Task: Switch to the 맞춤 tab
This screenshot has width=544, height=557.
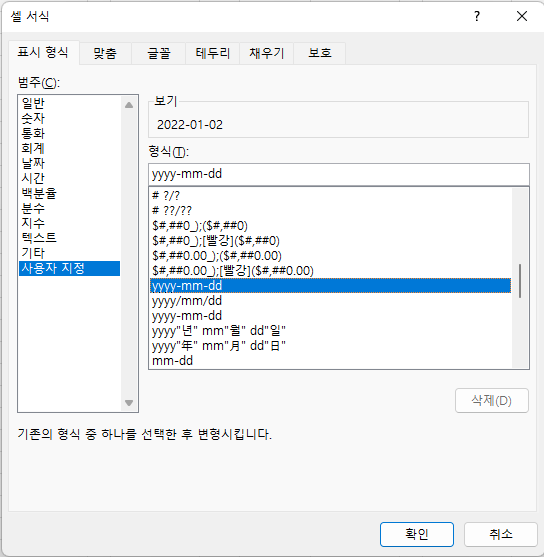Action: coord(105,53)
